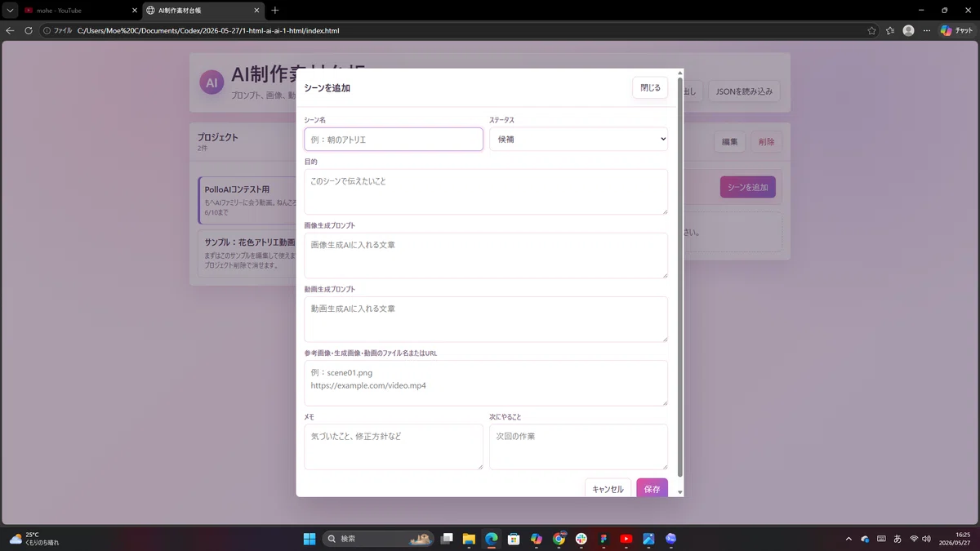Open Copilot チャット button
The height and width of the screenshot is (551, 980).
click(x=956, y=30)
